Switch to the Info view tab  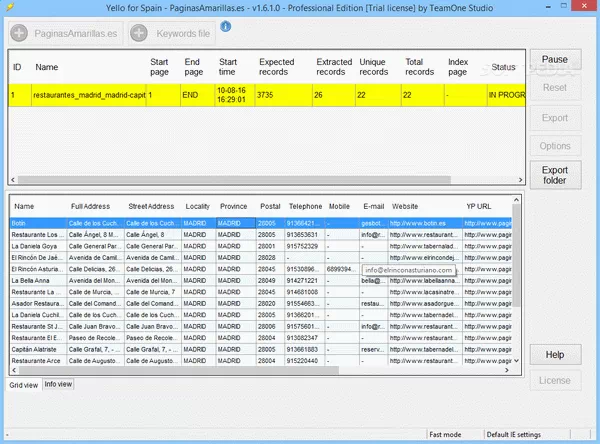(58, 384)
